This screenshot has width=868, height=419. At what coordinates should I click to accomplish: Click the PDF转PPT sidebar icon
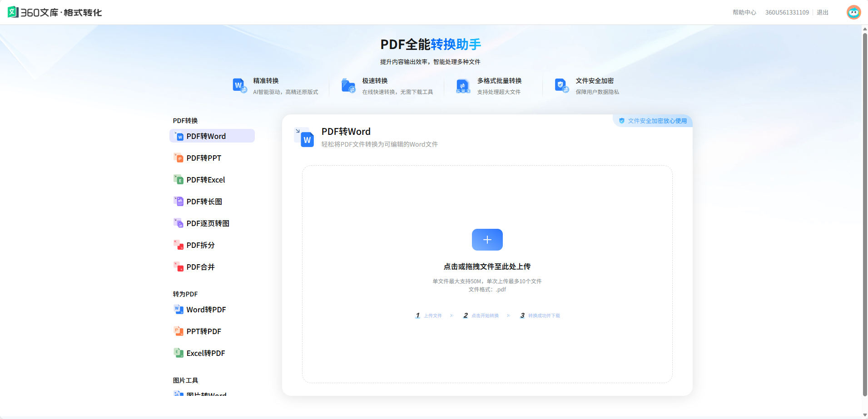[179, 158]
